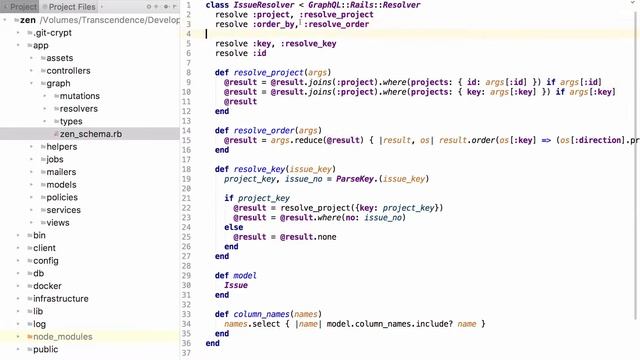Click the zen_schema.rb file icon
This screenshot has height=360, width=640.
tap(56, 134)
